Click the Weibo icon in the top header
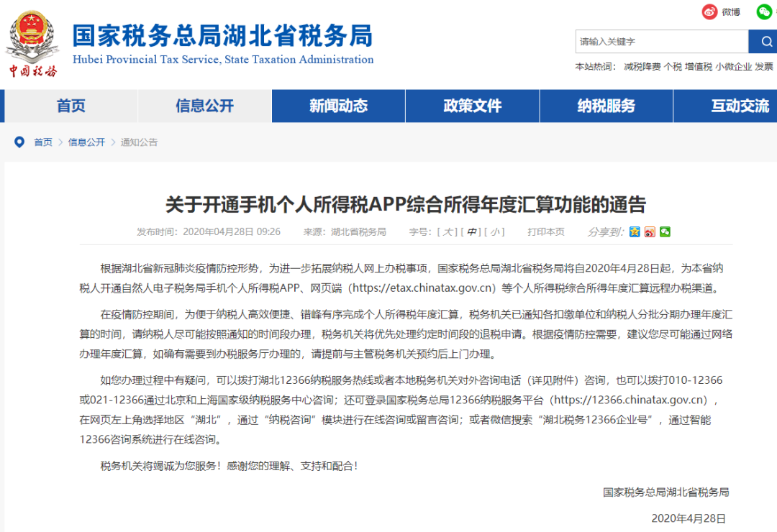The height and width of the screenshot is (532, 777). [710, 12]
